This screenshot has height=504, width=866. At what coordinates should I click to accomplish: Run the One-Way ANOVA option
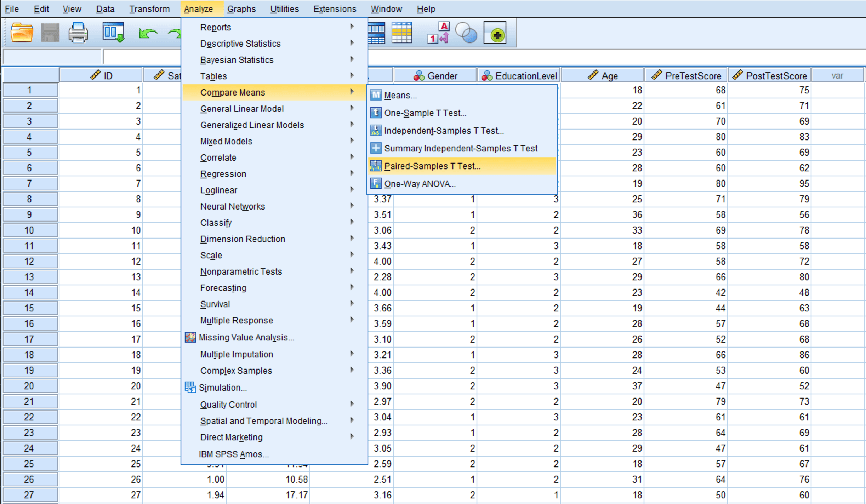(420, 184)
